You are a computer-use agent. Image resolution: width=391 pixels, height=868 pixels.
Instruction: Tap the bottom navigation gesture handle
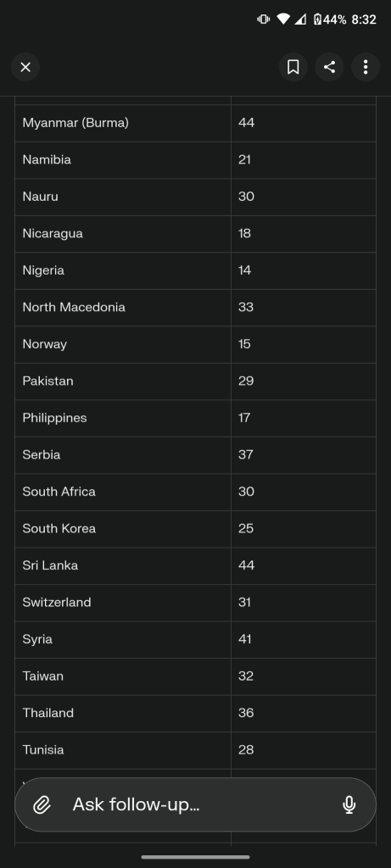point(195,857)
